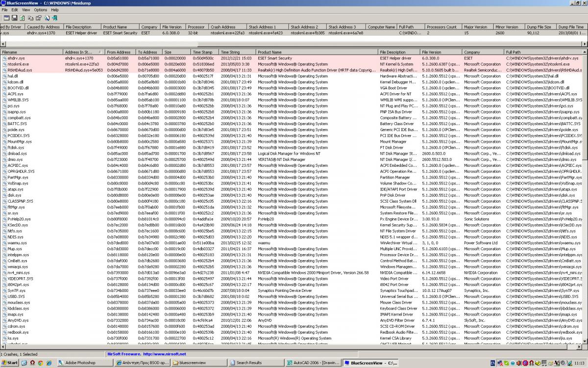This screenshot has height=368, width=588.
Task: Open the Options menu
Action: coord(41,10)
